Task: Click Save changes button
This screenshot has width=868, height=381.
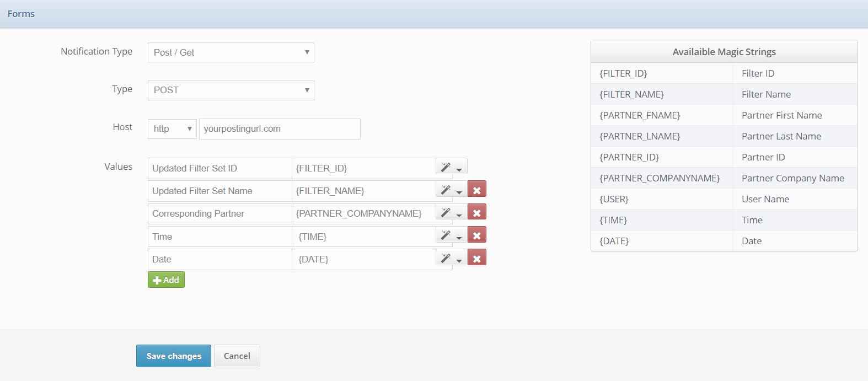Action: coord(174,356)
